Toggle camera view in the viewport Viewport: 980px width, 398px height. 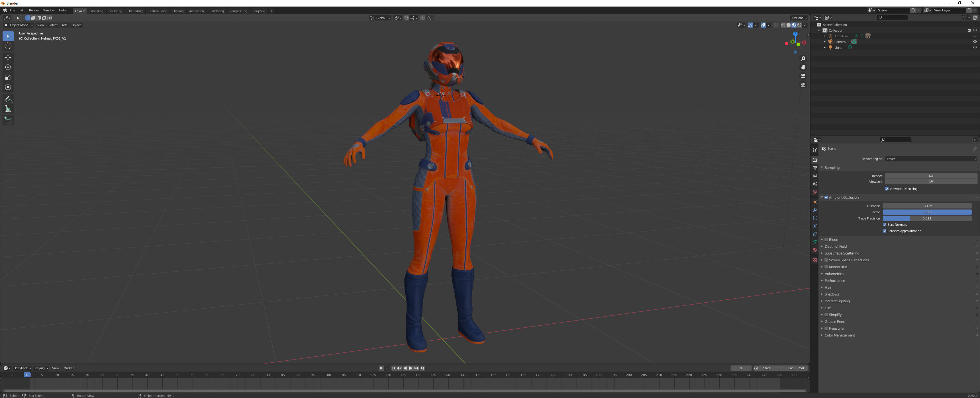803,76
